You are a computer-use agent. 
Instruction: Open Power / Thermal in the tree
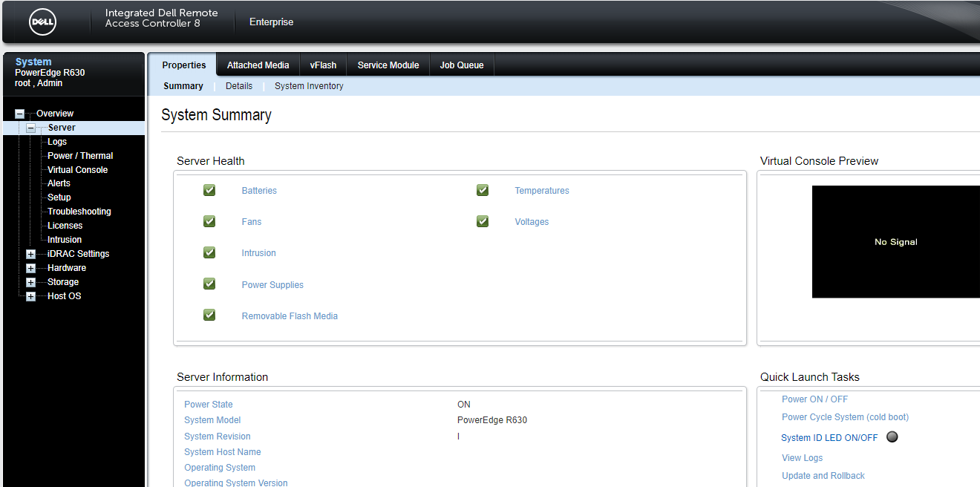pos(80,156)
